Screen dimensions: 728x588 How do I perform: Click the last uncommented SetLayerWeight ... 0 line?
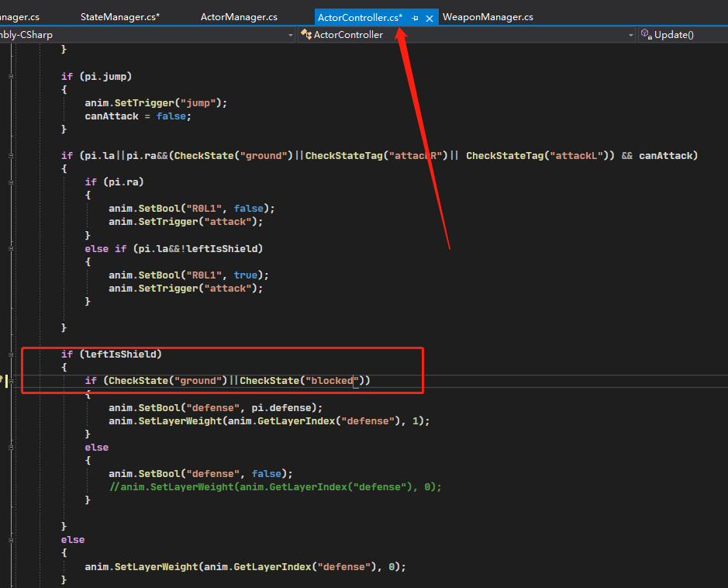[x=245, y=567]
